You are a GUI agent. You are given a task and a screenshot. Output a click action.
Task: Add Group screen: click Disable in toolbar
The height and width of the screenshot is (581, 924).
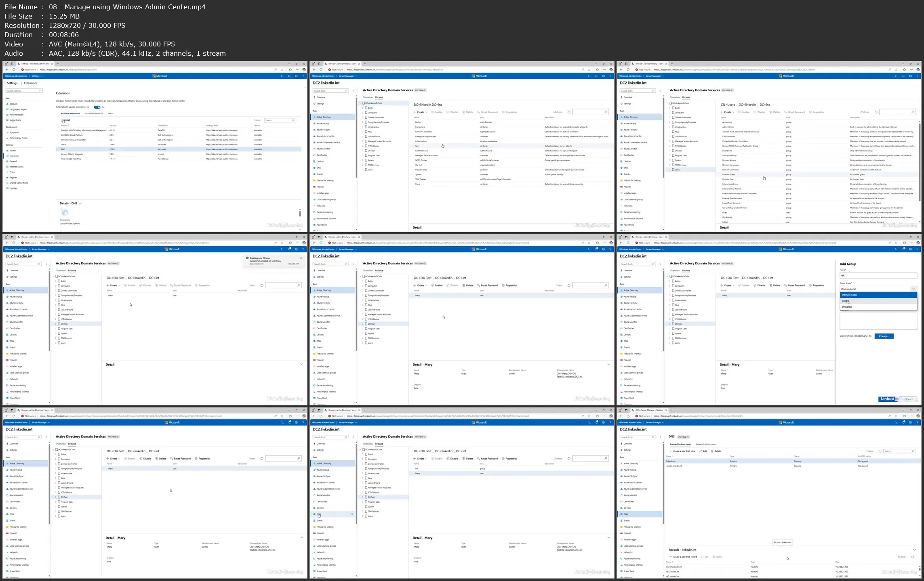click(x=759, y=285)
